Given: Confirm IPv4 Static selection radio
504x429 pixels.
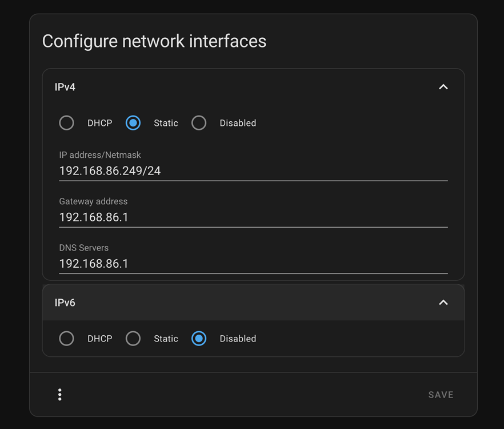Looking at the screenshot, I should (x=133, y=122).
